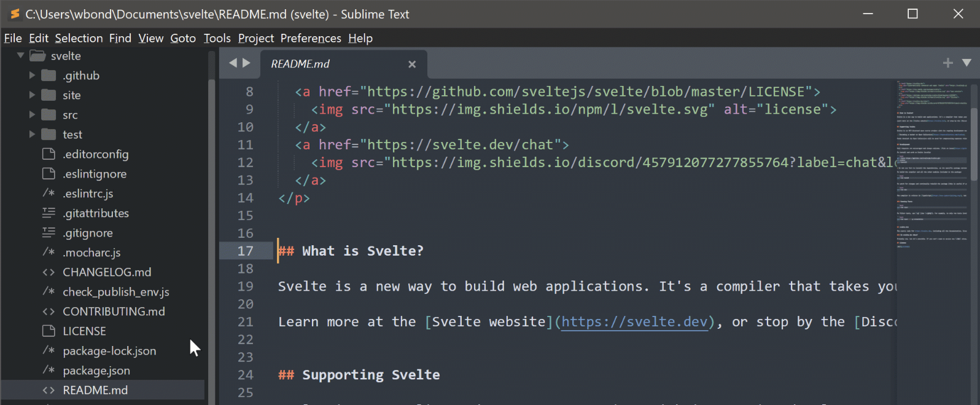Add a new tab with plus icon
The image size is (980, 405).
click(x=948, y=63)
